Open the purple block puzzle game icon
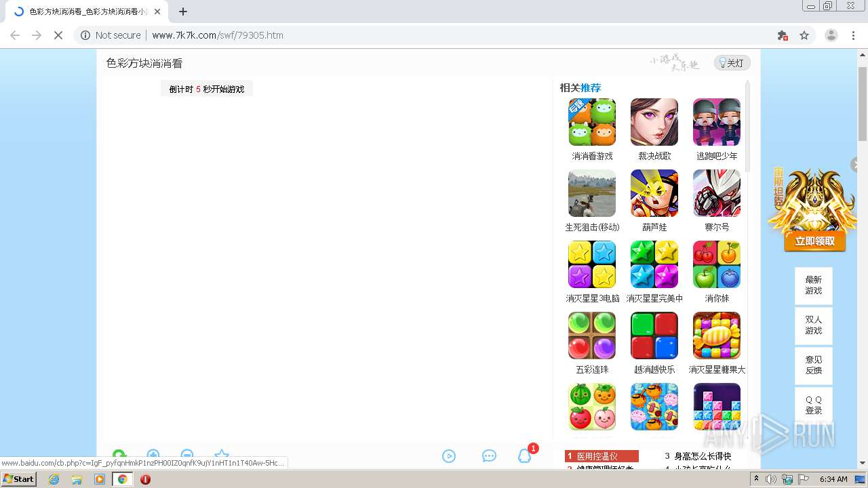Screen dimensions: 868x488 717,407
